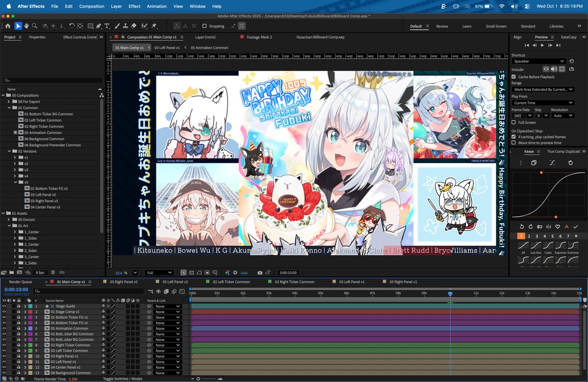Enable the Full Screen checkbox
Viewport: 588px width, 382px height.
tap(514, 122)
